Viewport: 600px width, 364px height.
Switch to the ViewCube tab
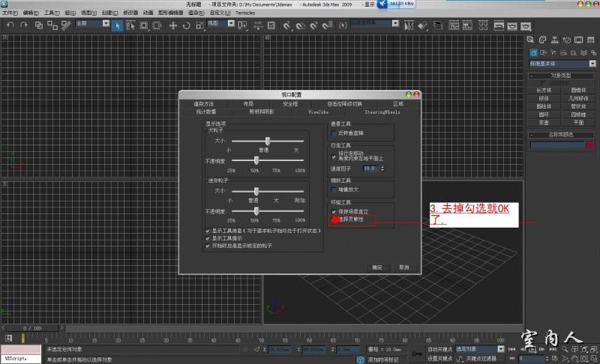319,111
